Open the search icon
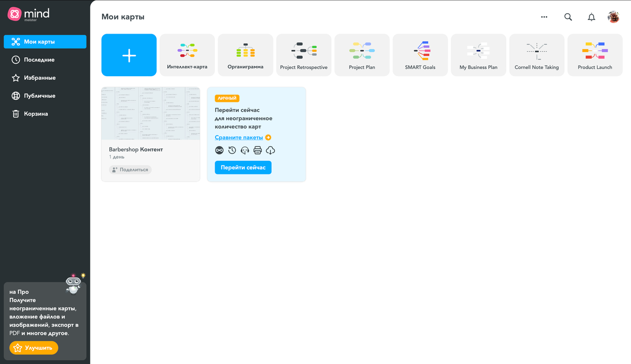Image resolution: width=631 pixels, height=364 pixels. 568,16
